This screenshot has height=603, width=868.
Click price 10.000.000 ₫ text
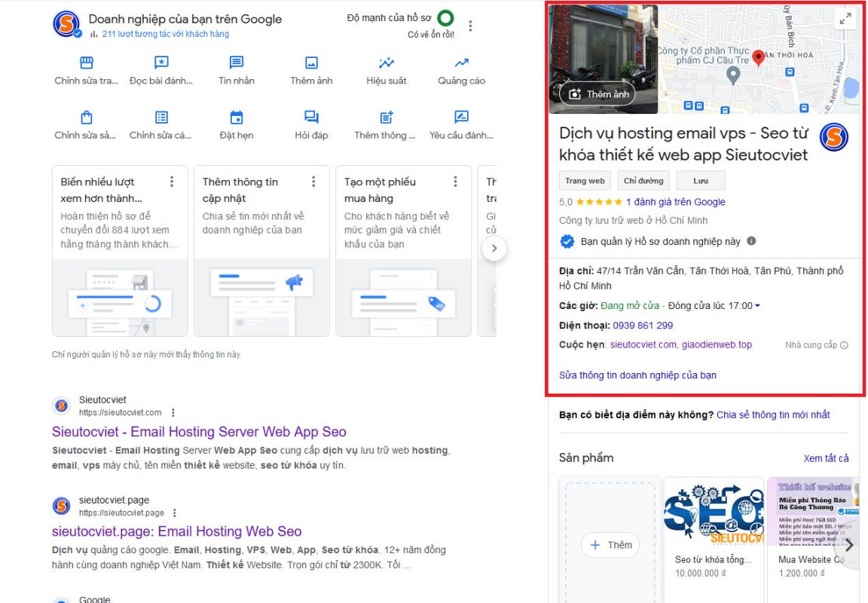pos(700,573)
